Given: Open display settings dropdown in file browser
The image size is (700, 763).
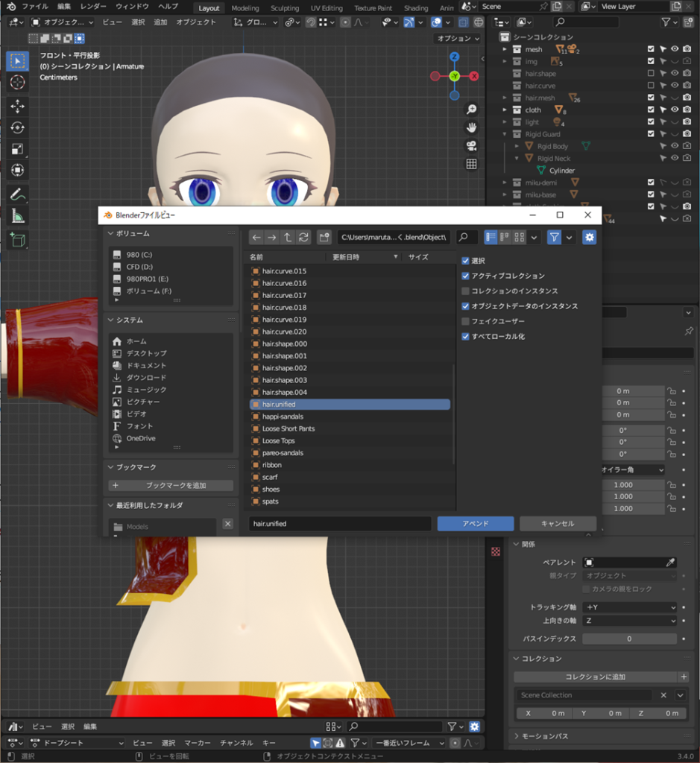Looking at the screenshot, I should point(534,238).
